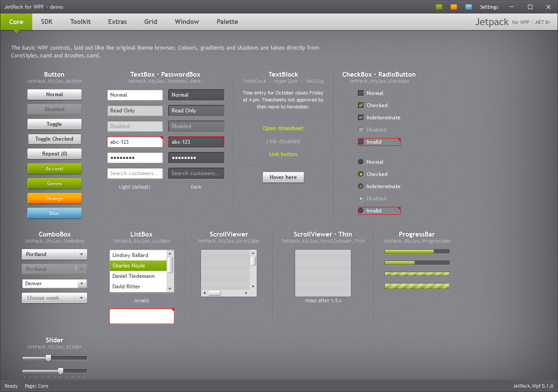This screenshot has height=392, width=558.
Task: Select the Invalid radio button
Action: pos(361,211)
